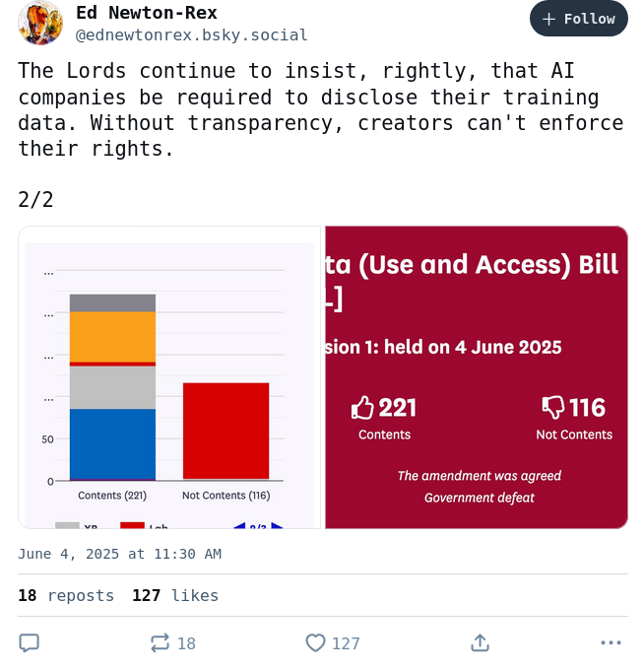This screenshot has width=644, height=670.
Task: Repost using the repost arrows icon
Action: (x=160, y=642)
